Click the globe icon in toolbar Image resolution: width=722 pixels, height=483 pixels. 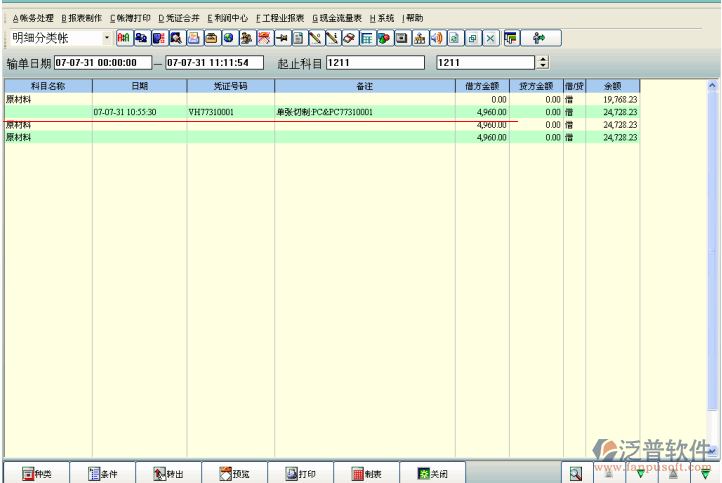coord(228,38)
